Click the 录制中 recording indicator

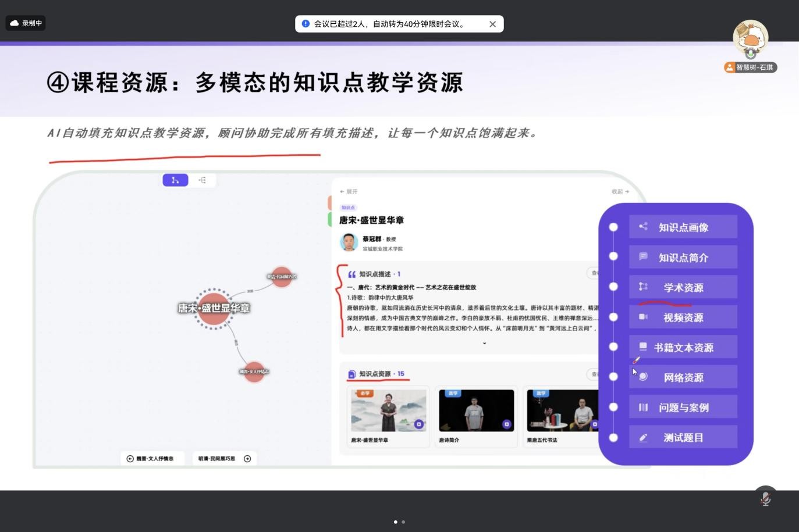tap(26, 23)
